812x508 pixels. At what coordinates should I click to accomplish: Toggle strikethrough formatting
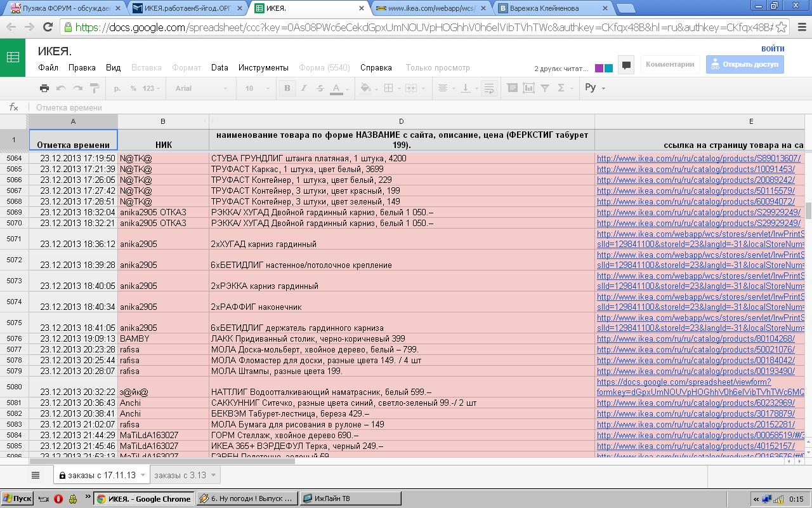[x=320, y=88]
